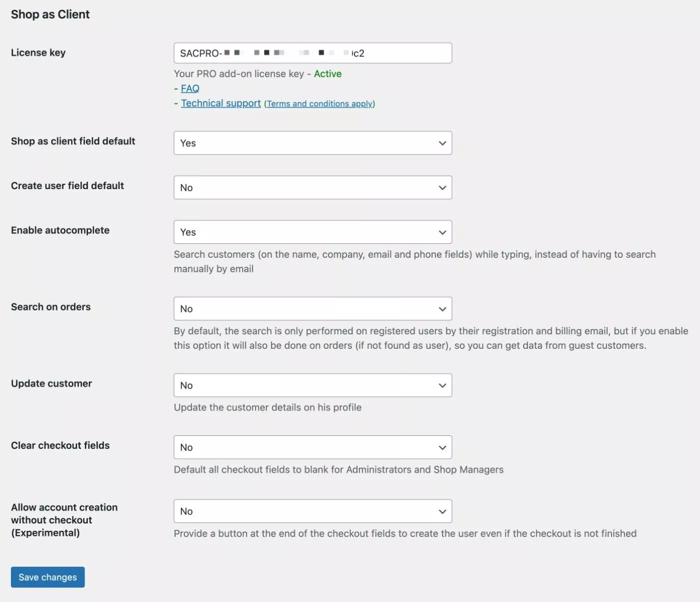Click chevron arrow of Enable autocomplete dropdown
The width and height of the screenshot is (700, 602).
tap(442, 232)
